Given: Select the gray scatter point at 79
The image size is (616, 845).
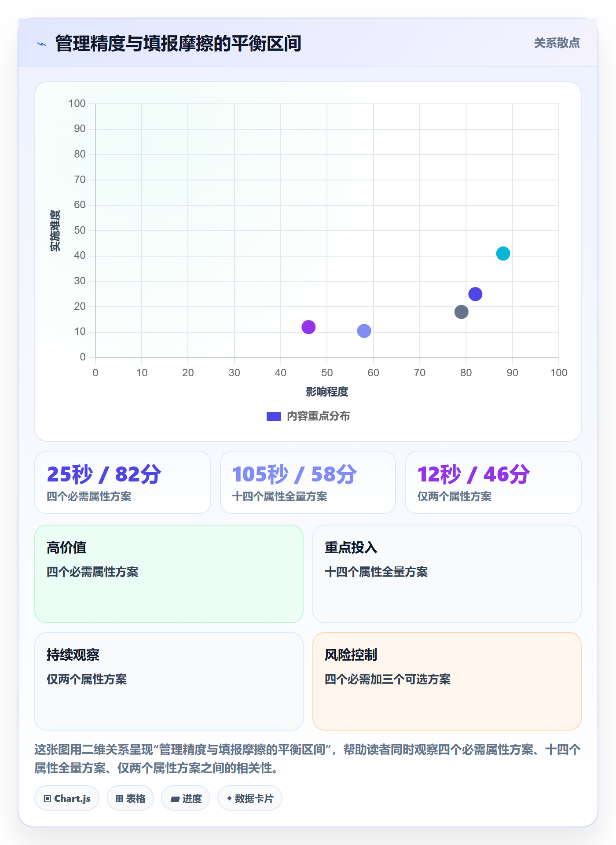Looking at the screenshot, I should click(461, 312).
